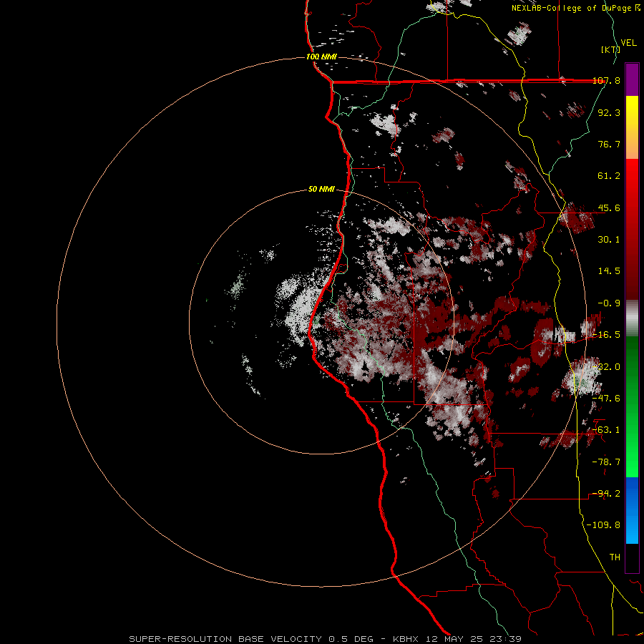Click the "50 NMI" range ring label
The image size is (644, 644).
click(321, 189)
